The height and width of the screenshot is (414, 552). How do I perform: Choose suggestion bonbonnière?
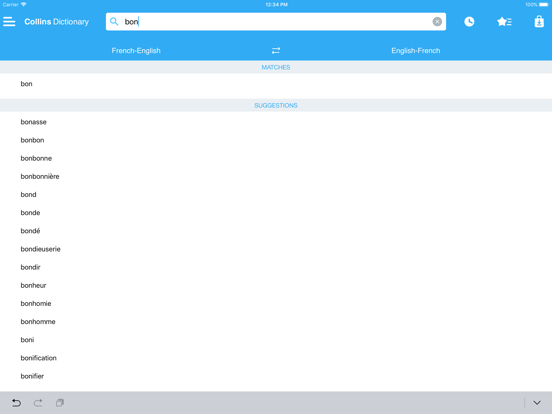tap(276, 176)
